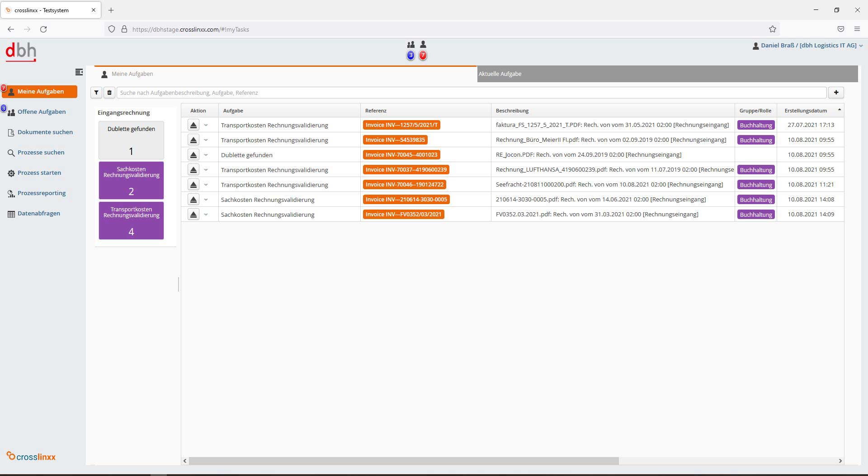
Task: Select Meine Aufgaben in sidebar
Action: tap(40, 92)
